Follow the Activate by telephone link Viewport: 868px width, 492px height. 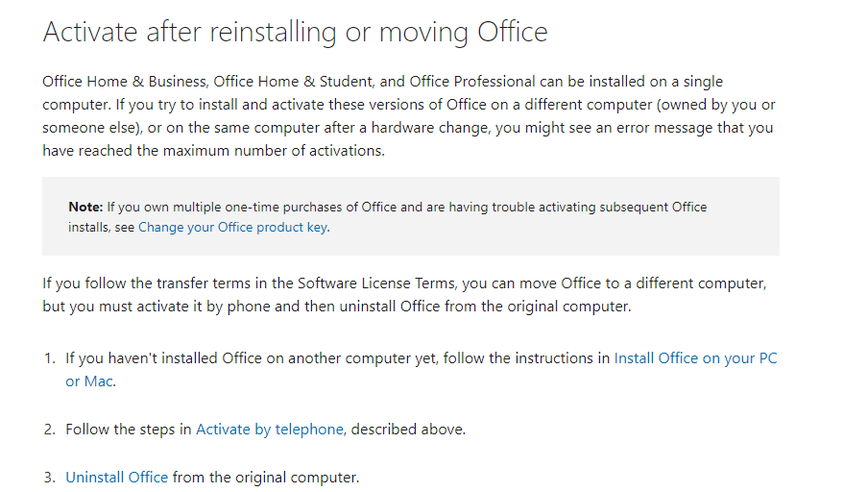pos(270,430)
